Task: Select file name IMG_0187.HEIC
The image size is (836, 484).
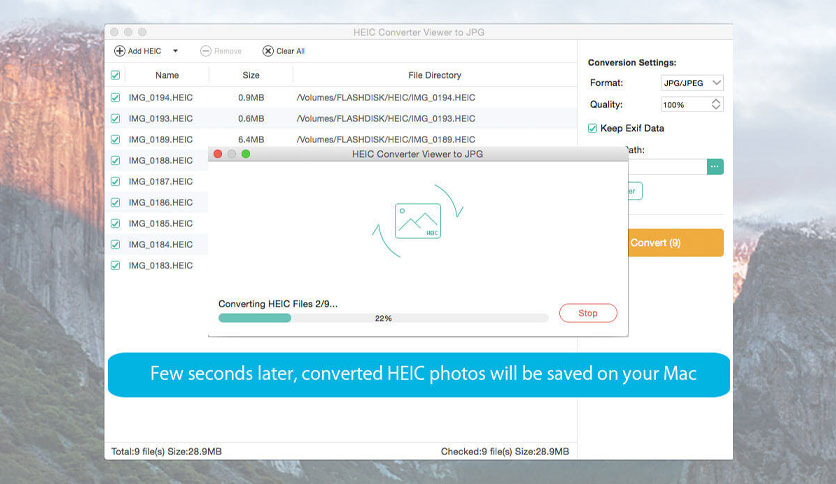Action: [160, 182]
